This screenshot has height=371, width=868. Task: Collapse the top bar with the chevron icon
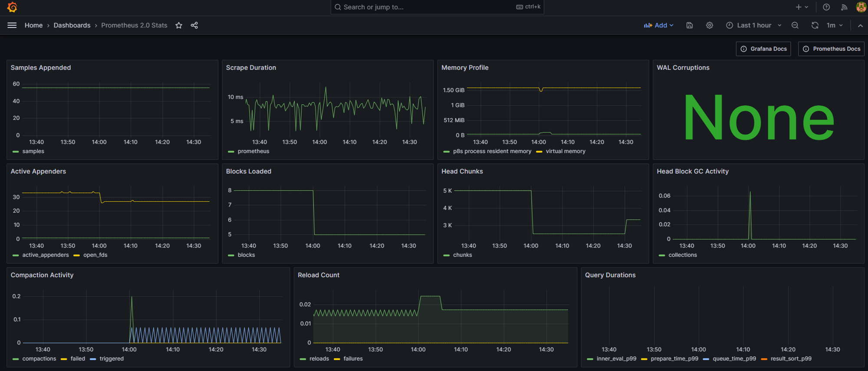[860, 25]
